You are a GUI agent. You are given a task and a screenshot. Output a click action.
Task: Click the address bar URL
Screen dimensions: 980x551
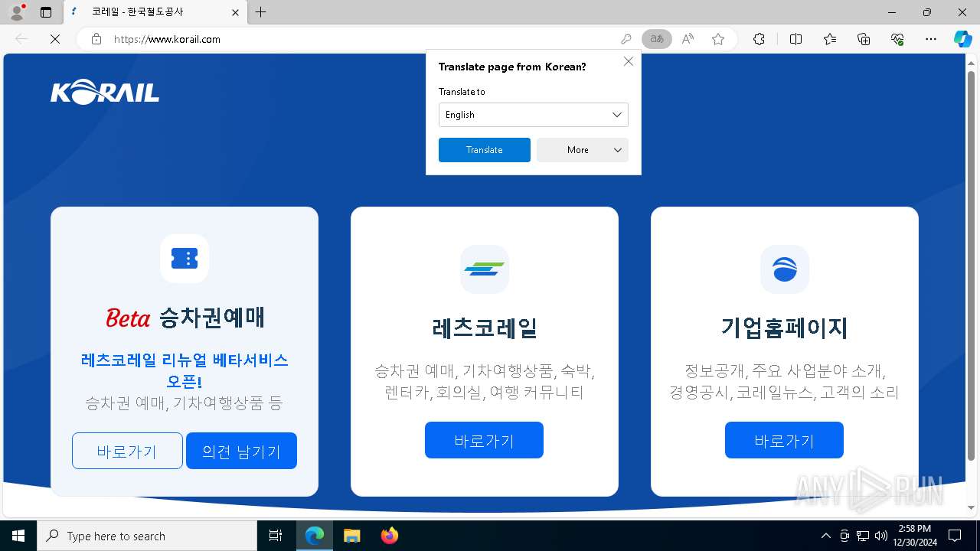click(x=167, y=39)
